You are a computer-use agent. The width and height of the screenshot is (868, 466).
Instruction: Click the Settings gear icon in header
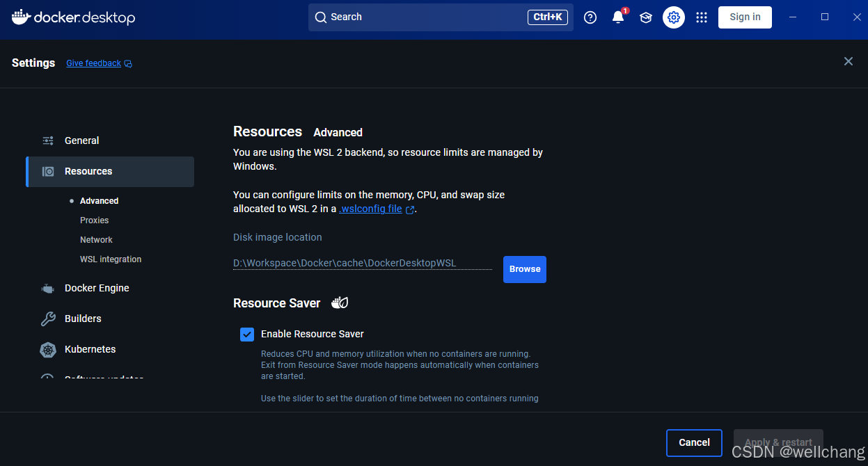pyautogui.click(x=674, y=17)
